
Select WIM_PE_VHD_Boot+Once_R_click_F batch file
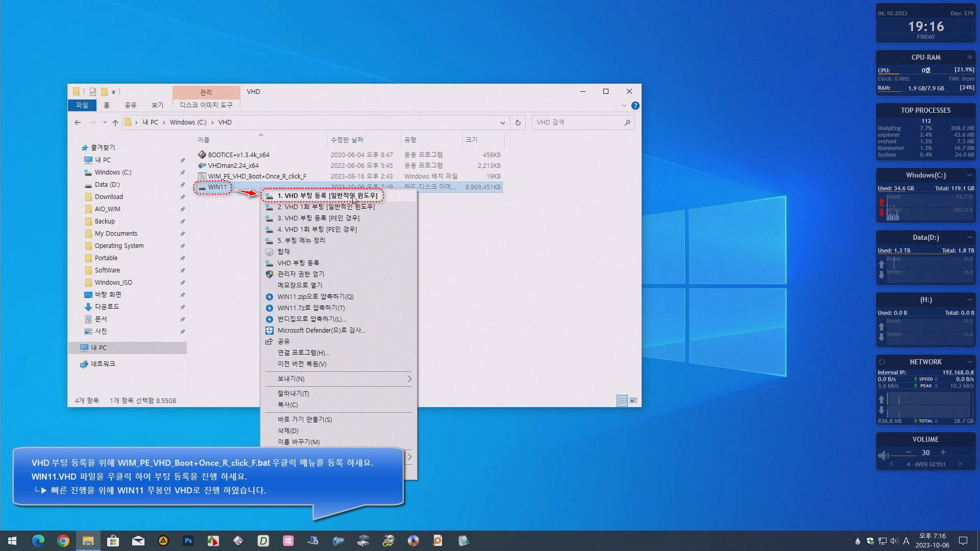coord(257,177)
